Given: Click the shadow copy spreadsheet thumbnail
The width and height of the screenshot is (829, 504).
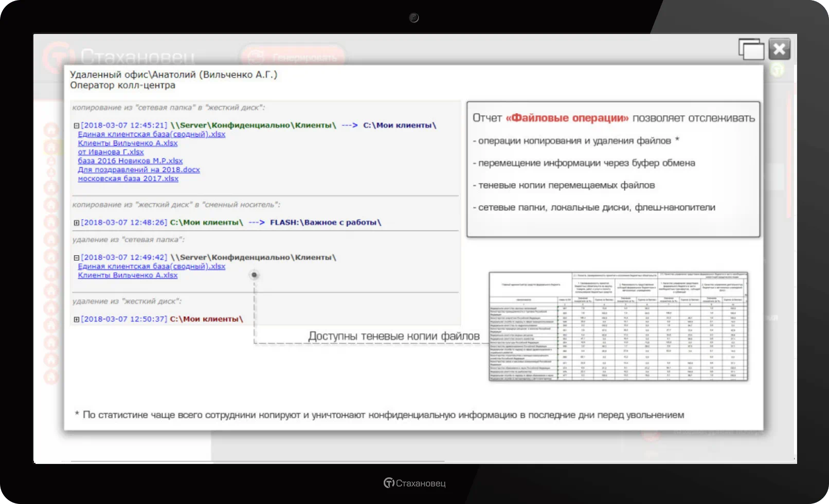Looking at the screenshot, I should click(618, 327).
